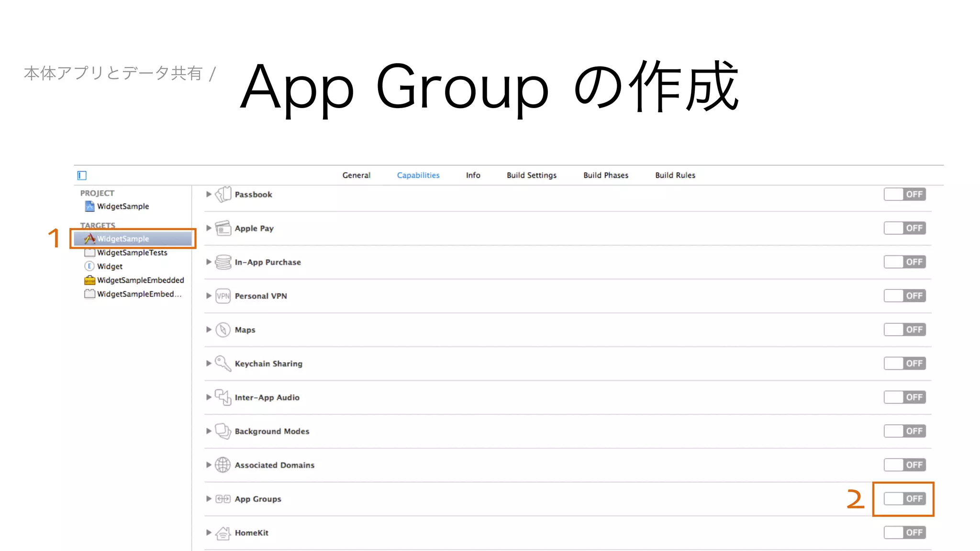This screenshot has height=551, width=980.
Task: Toggle the Passbook capability switch
Action: (x=904, y=194)
